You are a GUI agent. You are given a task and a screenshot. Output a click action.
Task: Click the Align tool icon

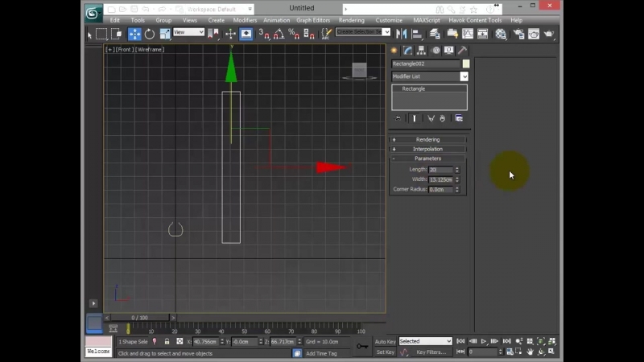[417, 34]
